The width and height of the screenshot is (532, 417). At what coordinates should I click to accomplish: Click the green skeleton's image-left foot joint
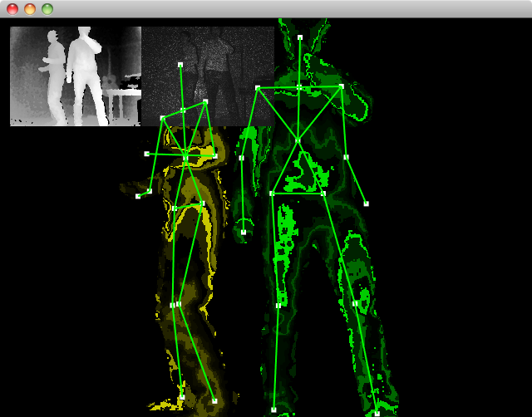click(273, 410)
